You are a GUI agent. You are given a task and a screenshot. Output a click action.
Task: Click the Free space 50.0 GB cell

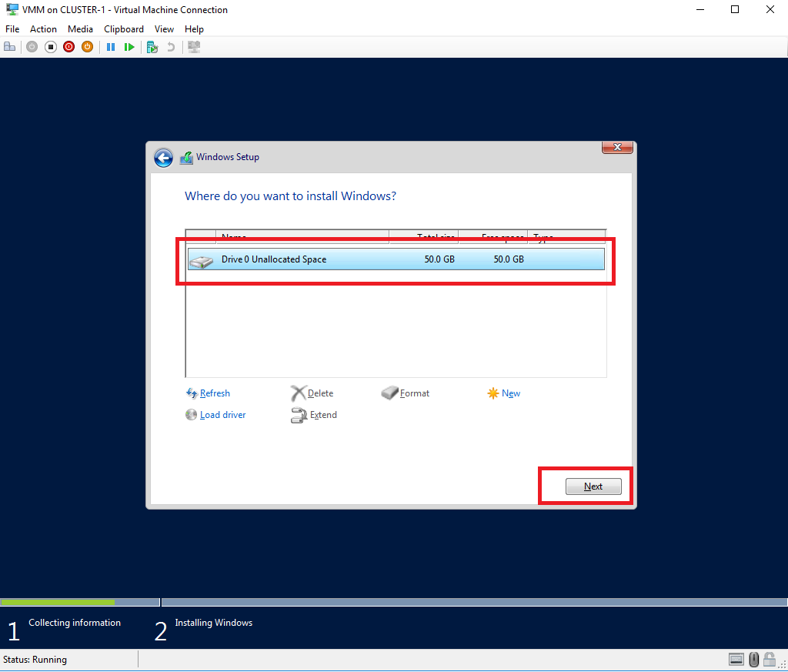pos(509,259)
